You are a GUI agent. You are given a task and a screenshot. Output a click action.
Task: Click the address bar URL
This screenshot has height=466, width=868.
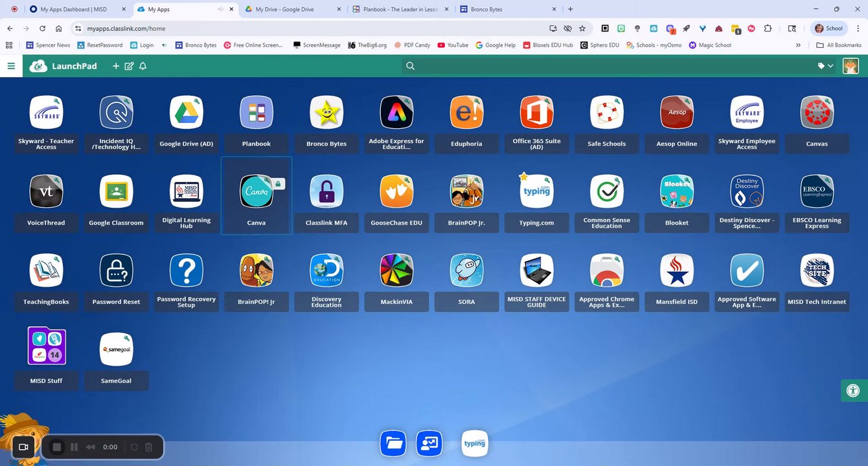click(x=126, y=28)
